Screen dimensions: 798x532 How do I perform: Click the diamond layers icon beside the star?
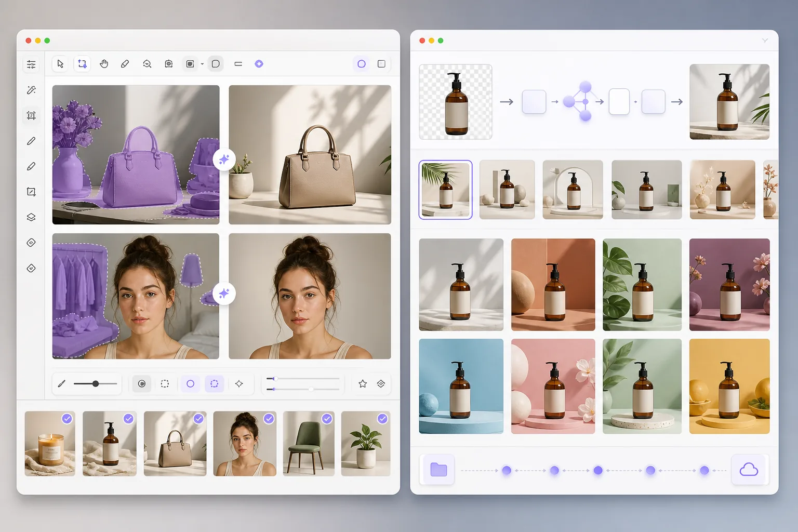pyautogui.click(x=381, y=384)
